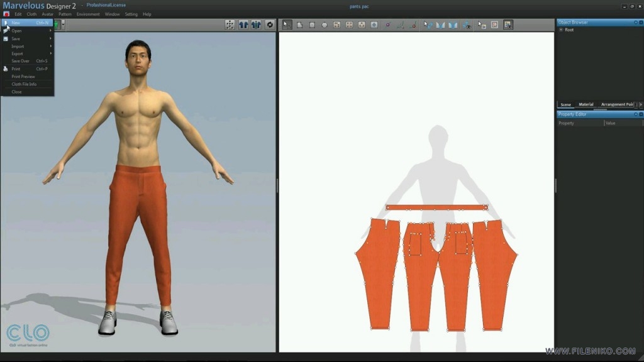Open the Pattern menu
This screenshot has height=362, width=644.
65,14
